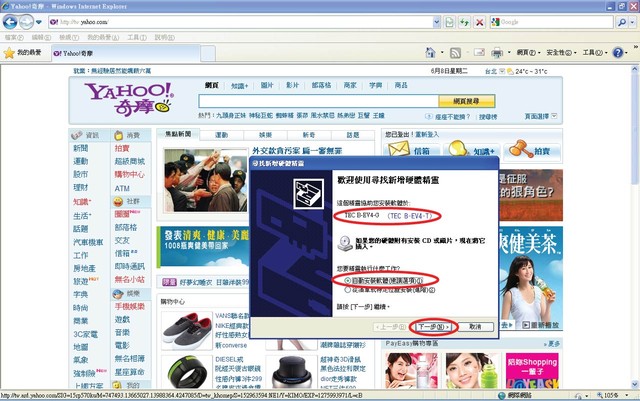The image size is (640, 401).
Task: Click the browser Back arrow button
Action: [10, 22]
